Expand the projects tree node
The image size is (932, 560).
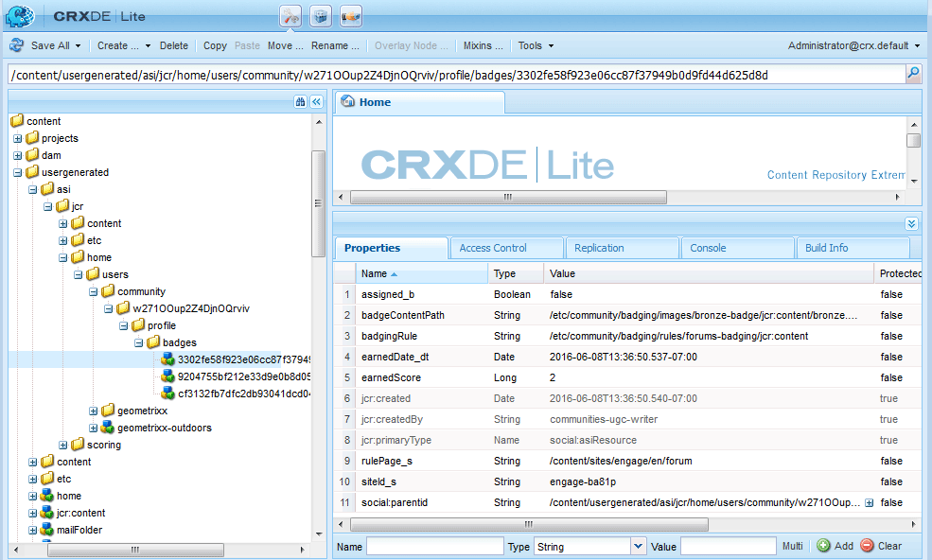[17, 138]
